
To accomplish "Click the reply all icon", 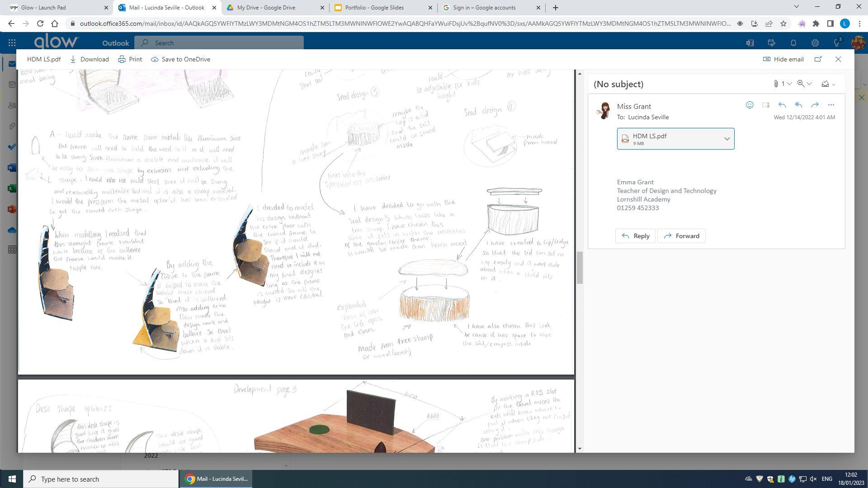I will click(x=798, y=105).
